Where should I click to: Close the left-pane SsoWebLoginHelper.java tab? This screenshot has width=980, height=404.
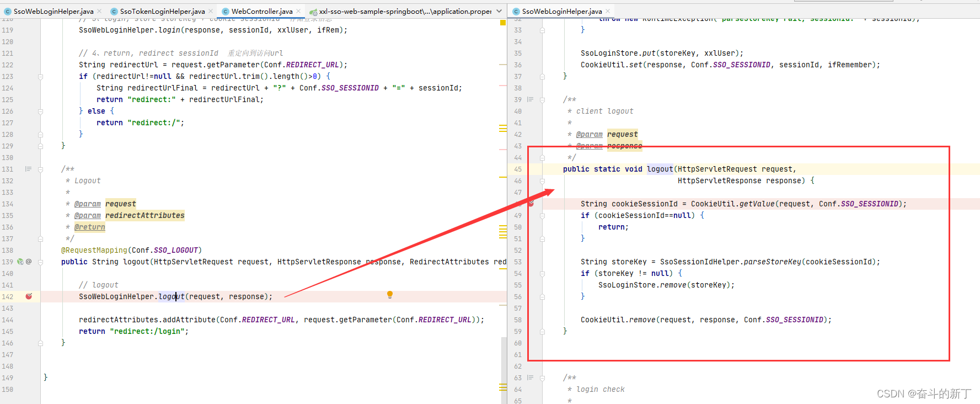[x=99, y=11]
